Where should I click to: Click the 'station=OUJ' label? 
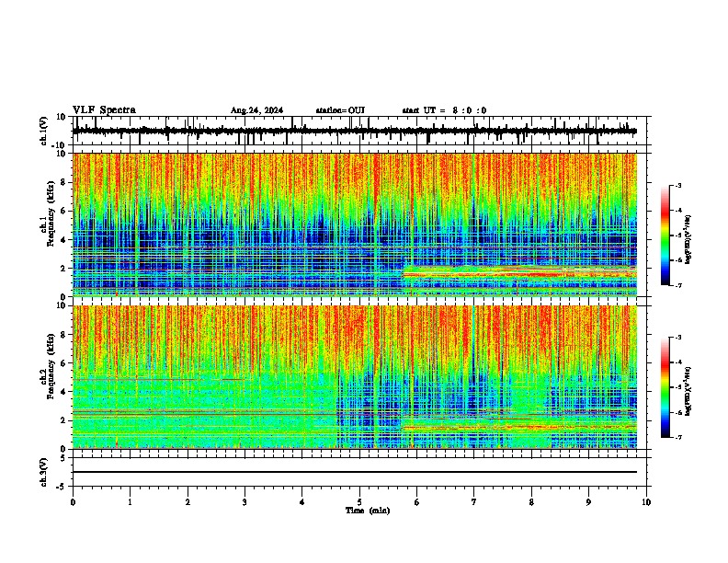point(340,110)
